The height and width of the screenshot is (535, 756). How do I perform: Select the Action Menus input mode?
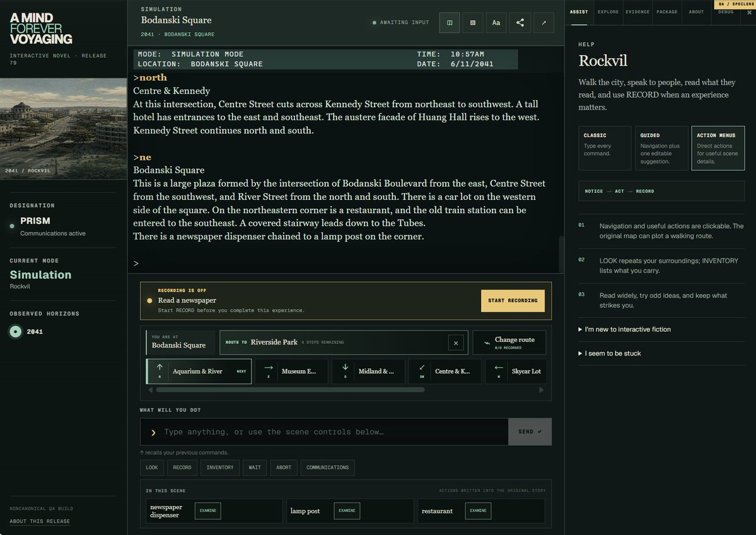point(718,148)
